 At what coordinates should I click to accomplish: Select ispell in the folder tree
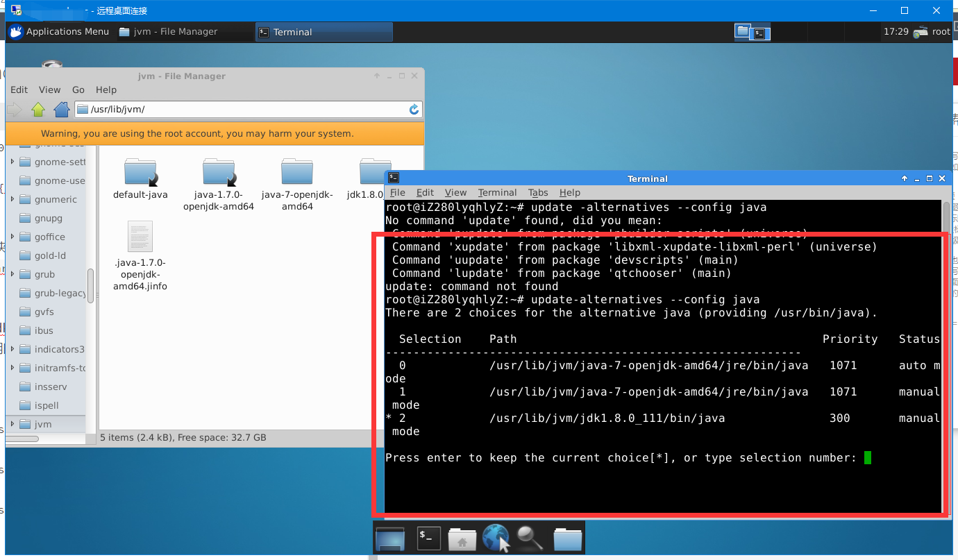40,405
